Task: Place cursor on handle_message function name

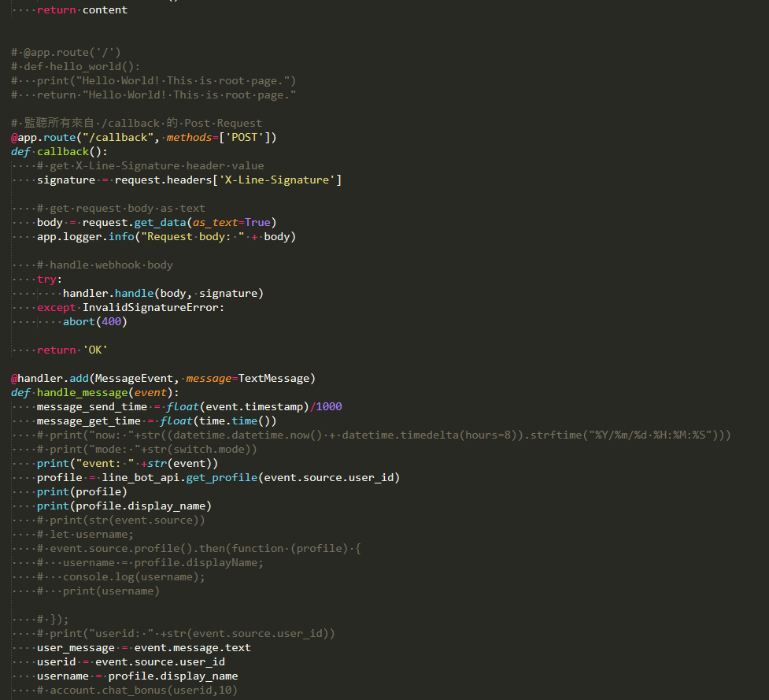Action: (82, 393)
